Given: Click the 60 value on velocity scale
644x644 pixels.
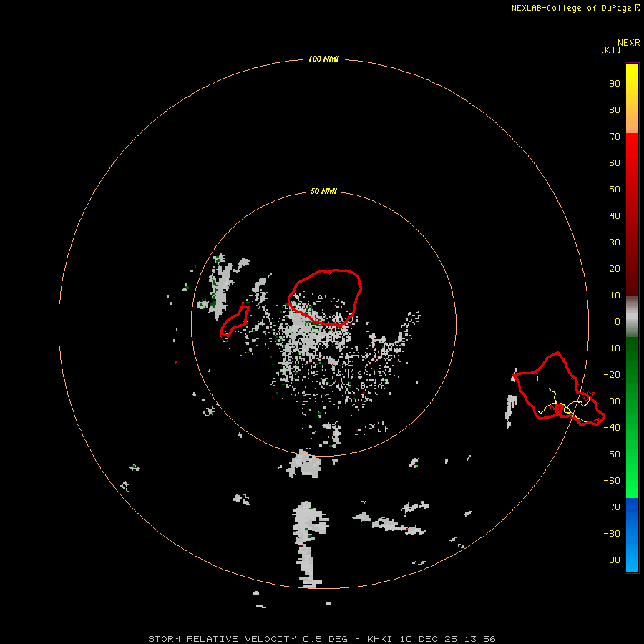Looking at the screenshot, I should point(615,162).
